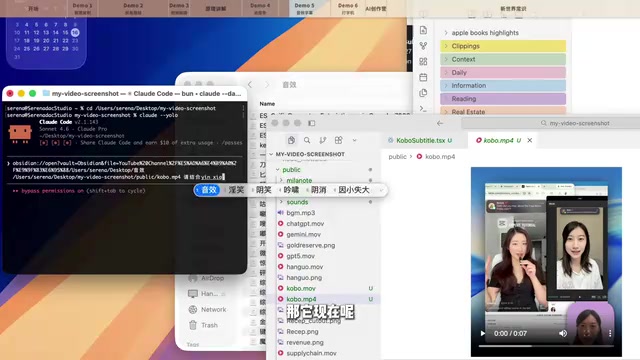640x360 pixels.
Task: Open hanguo.mov in the file tree
Action: point(304,267)
